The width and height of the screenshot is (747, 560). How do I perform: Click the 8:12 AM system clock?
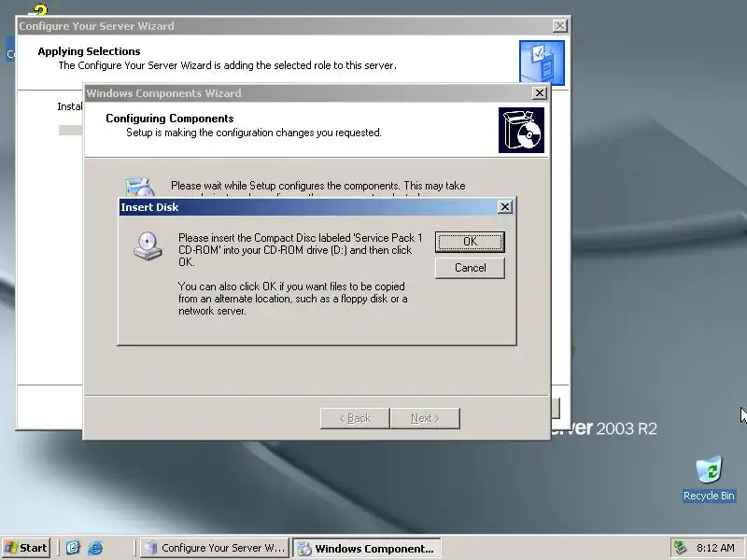[715, 548]
